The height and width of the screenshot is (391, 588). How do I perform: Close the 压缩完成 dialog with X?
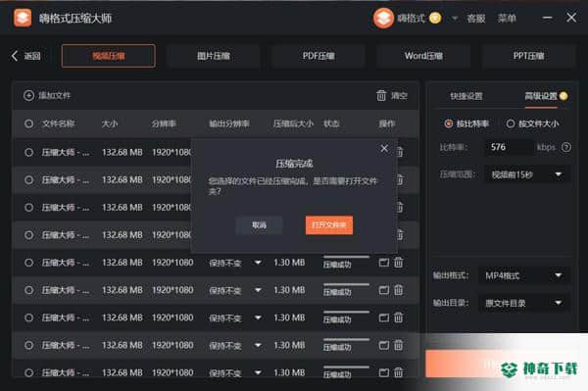[x=384, y=148]
